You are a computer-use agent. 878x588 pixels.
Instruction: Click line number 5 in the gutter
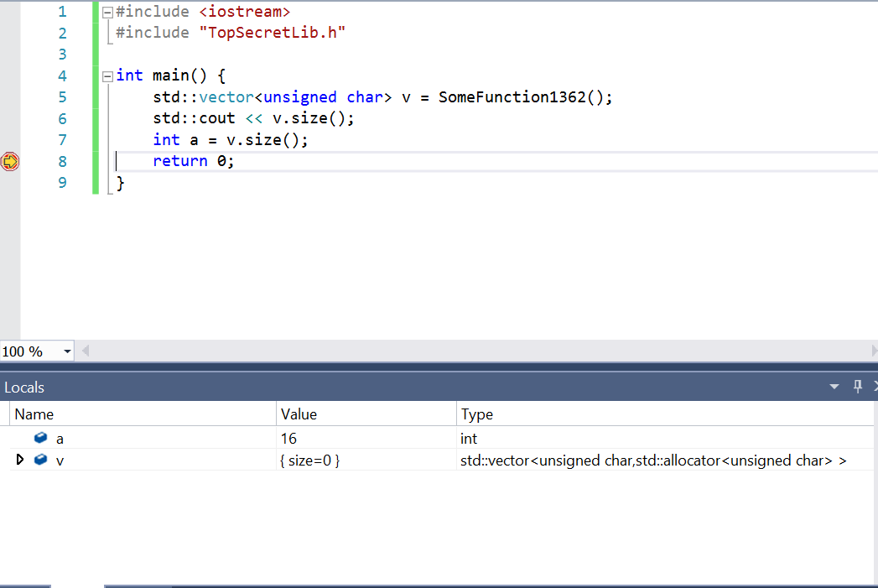[x=63, y=97]
